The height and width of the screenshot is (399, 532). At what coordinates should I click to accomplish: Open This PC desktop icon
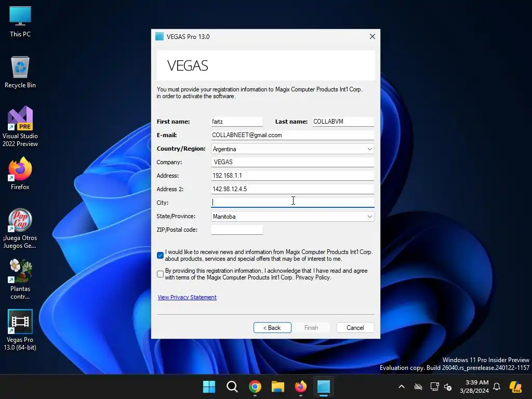point(20,21)
